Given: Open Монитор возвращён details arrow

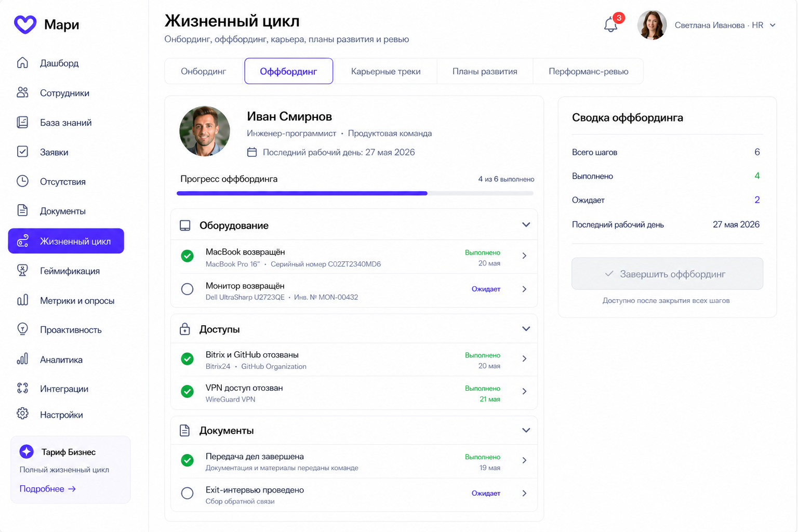Looking at the screenshot, I should click(525, 289).
